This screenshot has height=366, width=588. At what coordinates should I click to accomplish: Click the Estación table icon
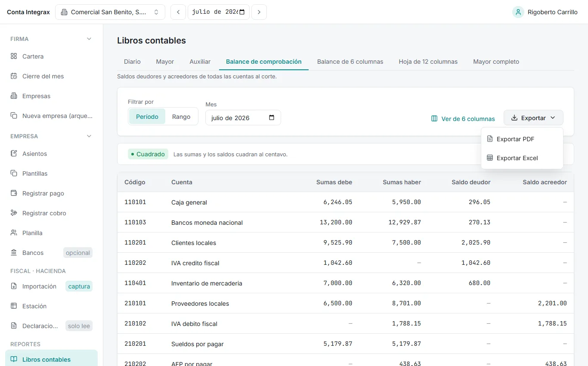click(x=14, y=306)
